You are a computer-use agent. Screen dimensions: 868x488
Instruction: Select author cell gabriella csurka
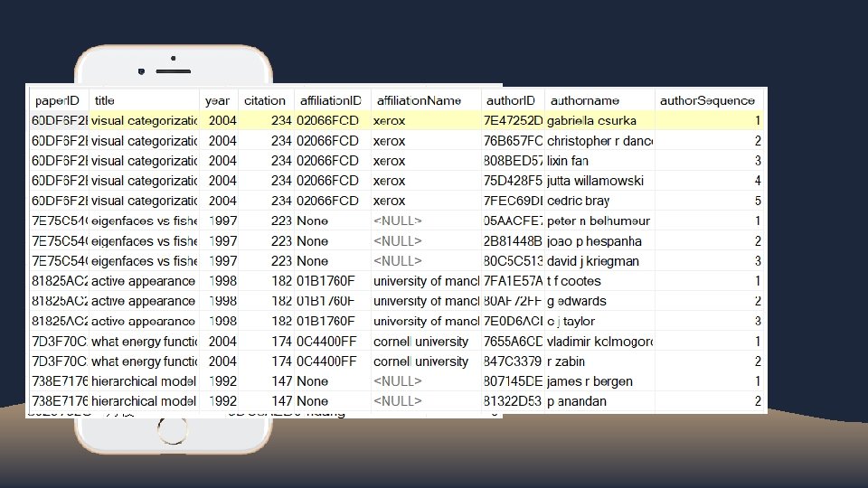pyautogui.click(x=599, y=120)
